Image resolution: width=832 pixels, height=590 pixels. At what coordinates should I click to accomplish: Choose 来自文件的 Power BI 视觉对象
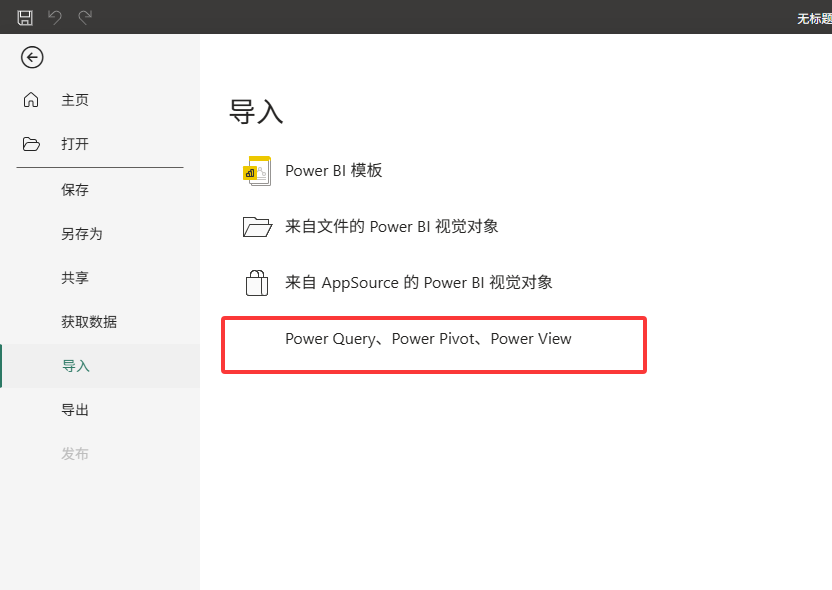pos(392,227)
